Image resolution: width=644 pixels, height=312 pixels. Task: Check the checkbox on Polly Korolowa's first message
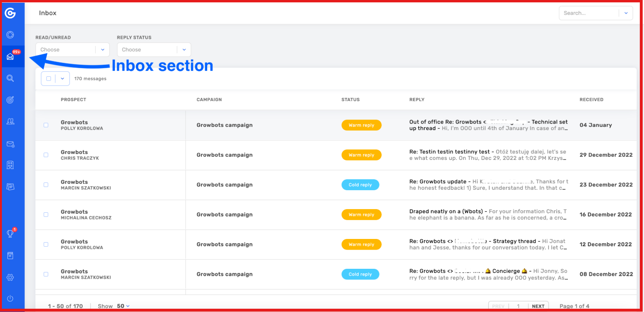coord(45,125)
